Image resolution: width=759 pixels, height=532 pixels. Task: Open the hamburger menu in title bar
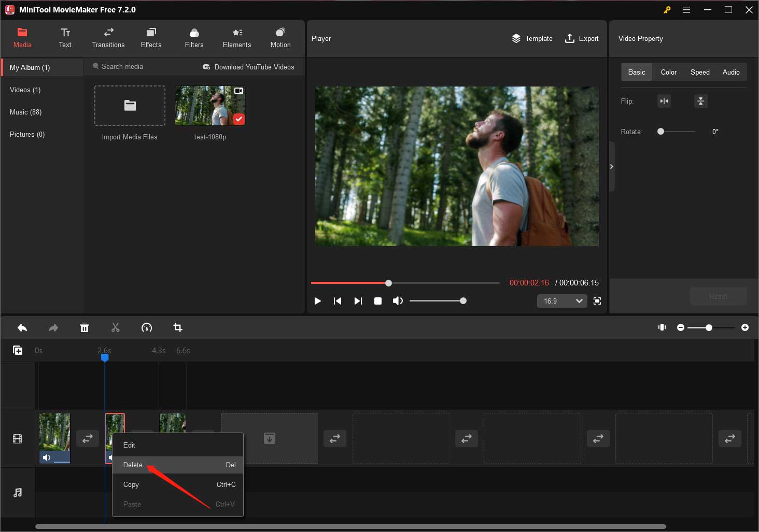pos(686,10)
